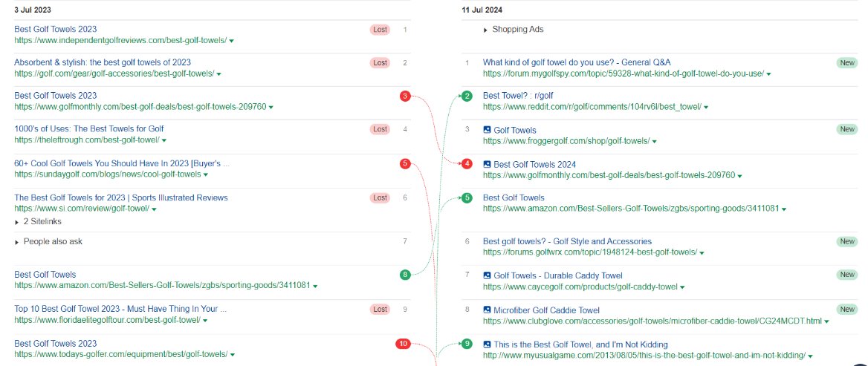Click red position 10 badge for todays-golfer result

point(403,344)
